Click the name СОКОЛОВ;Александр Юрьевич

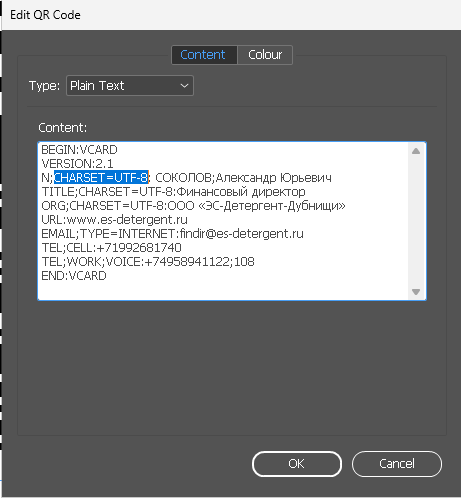tap(243, 178)
